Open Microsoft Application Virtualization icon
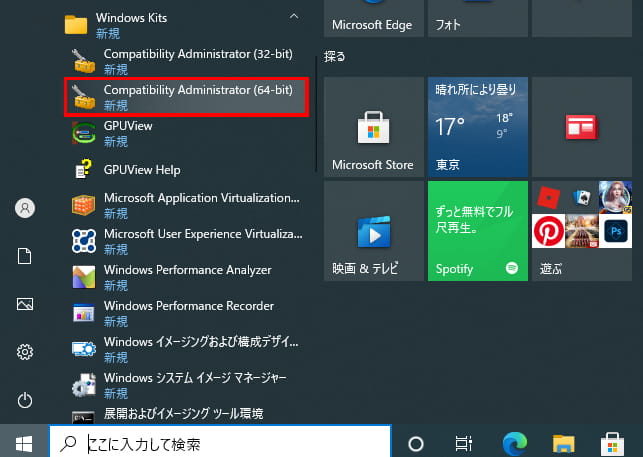Screen dimensions: 643x457 pyautogui.click(x=83, y=205)
